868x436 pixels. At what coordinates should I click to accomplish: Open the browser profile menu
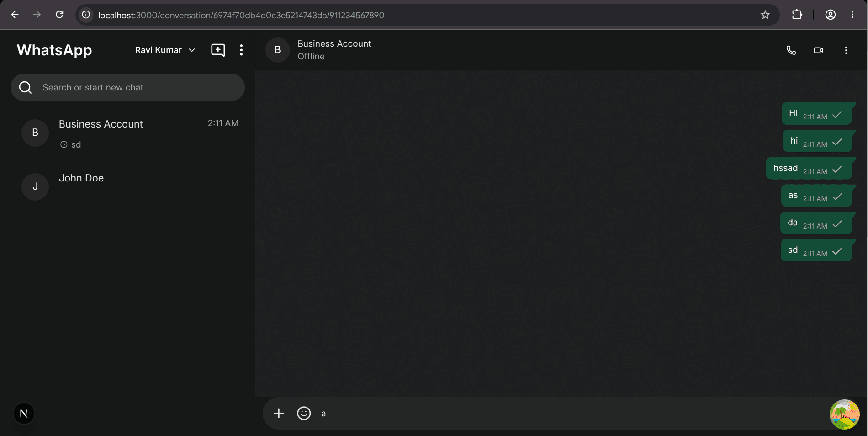(831, 15)
